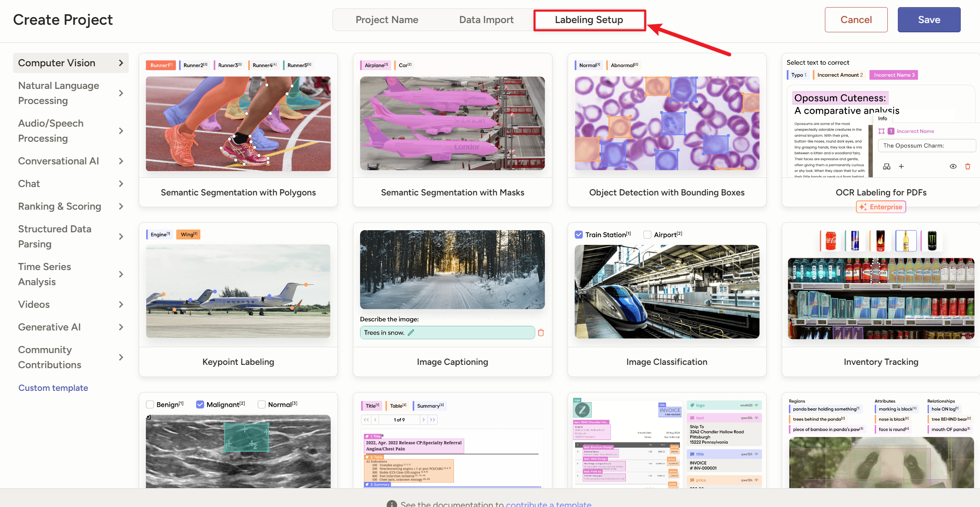
Task: Click red trash icon in OCR PDF card
Action: (967, 166)
